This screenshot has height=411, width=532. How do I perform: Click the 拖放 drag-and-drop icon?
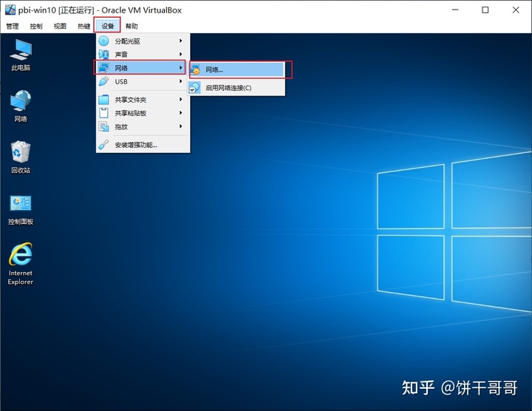point(103,126)
